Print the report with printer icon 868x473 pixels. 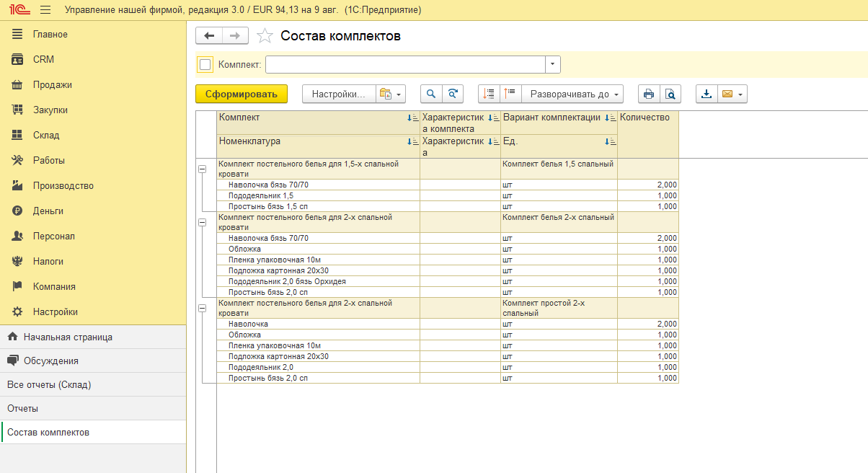[649, 94]
